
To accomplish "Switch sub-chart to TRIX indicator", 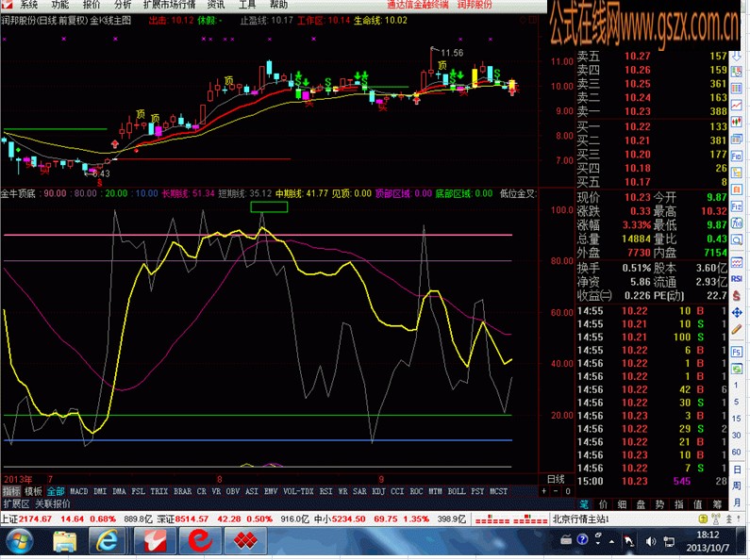I will (158, 491).
